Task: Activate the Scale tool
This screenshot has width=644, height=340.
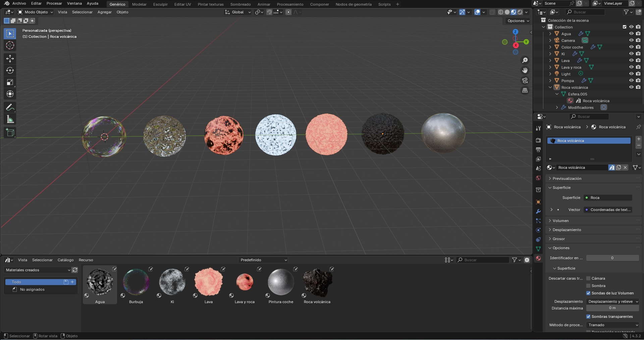Action: click(10, 82)
